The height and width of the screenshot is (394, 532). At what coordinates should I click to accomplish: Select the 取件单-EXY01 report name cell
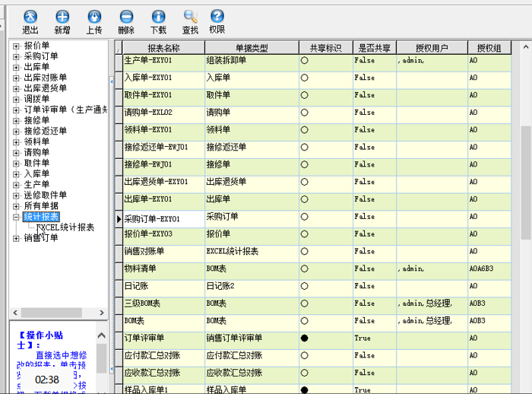(x=163, y=97)
